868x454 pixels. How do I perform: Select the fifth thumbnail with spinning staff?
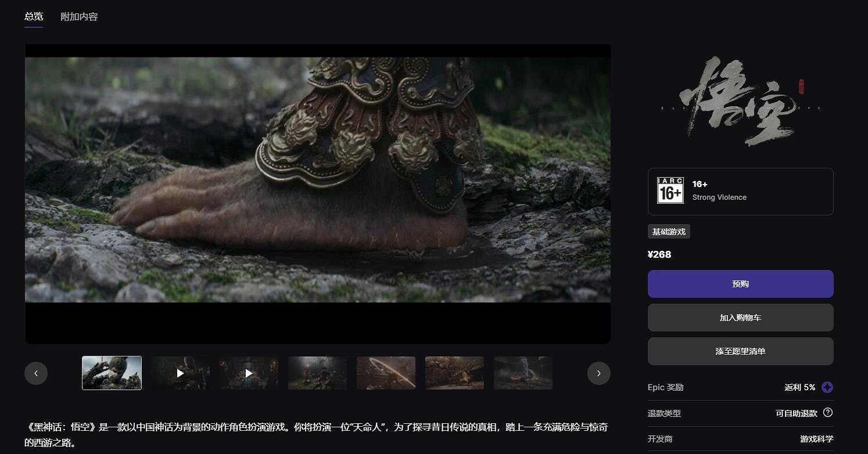coord(386,373)
